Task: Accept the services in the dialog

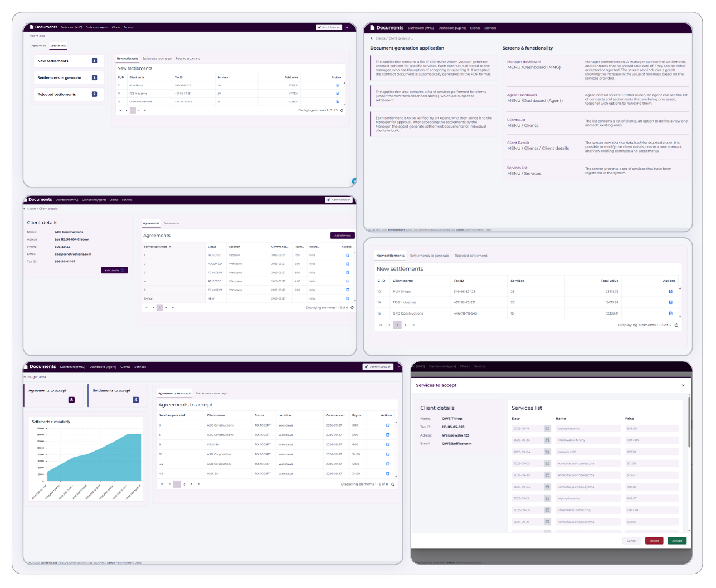Action: coord(677,541)
